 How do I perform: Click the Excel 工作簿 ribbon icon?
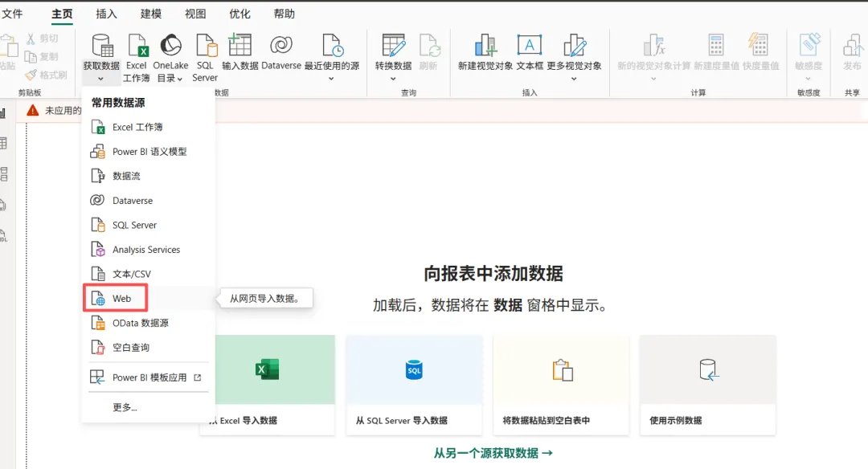coord(137,45)
